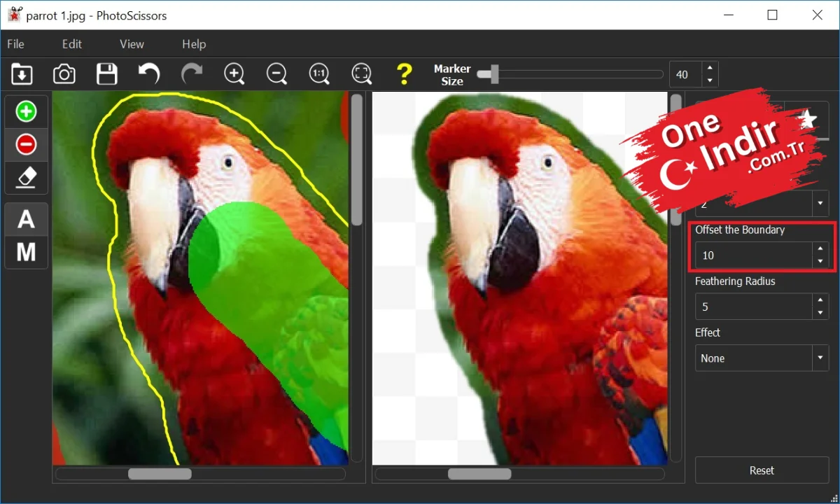Click the Offset the Boundary value field
The width and height of the screenshot is (840, 504).
tap(754, 255)
